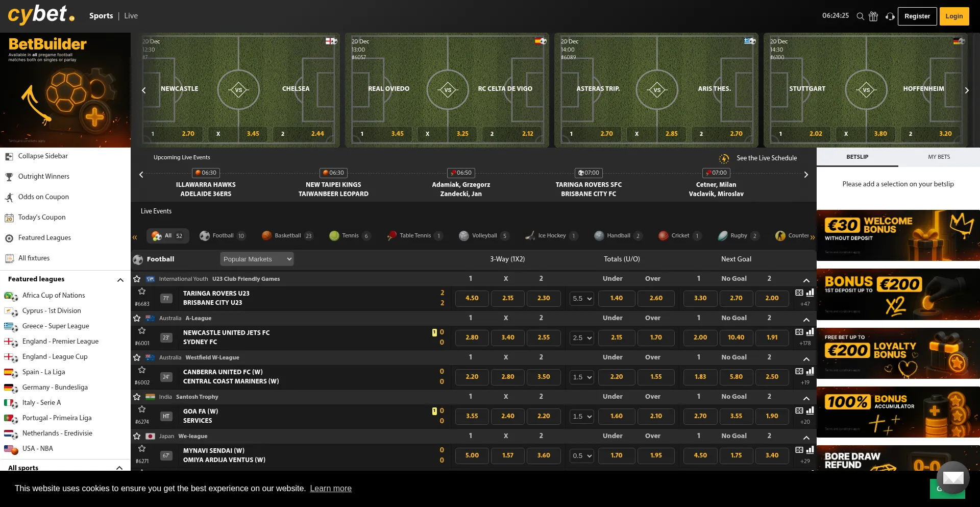The image size is (980, 507).
Task: Open statistics chart icon for Taringa Rovers U23
Action: [810, 293]
